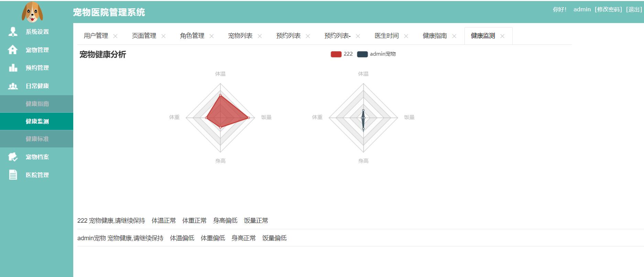Click 饭量正常 in the 222 row
Image resolution: width=644 pixels, height=277 pixels.
click(256, 221)
